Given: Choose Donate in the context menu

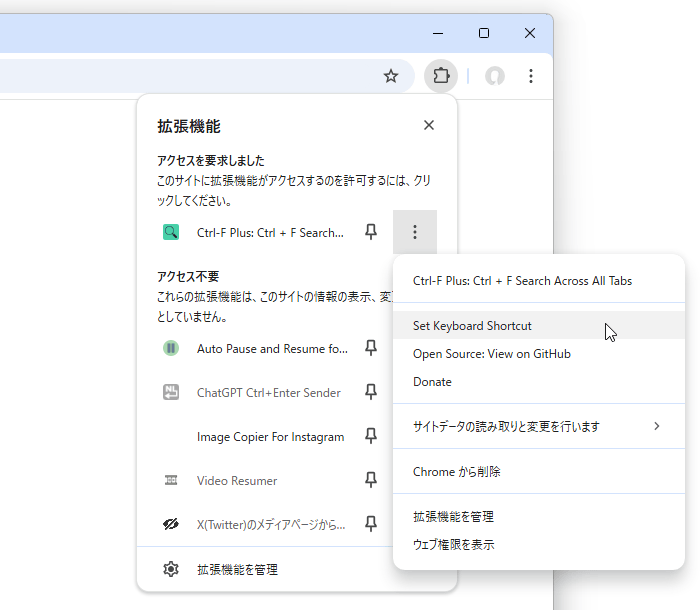Looking at the screenshot, I should (539, 382).
